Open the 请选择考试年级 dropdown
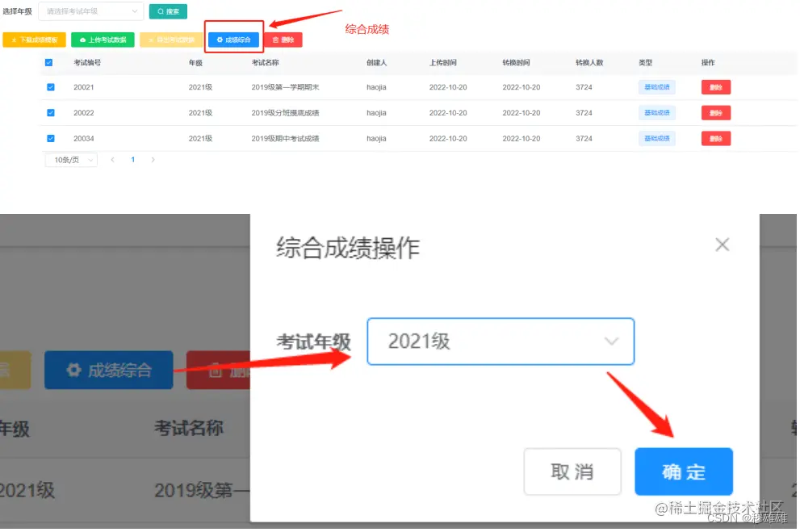 90,10
